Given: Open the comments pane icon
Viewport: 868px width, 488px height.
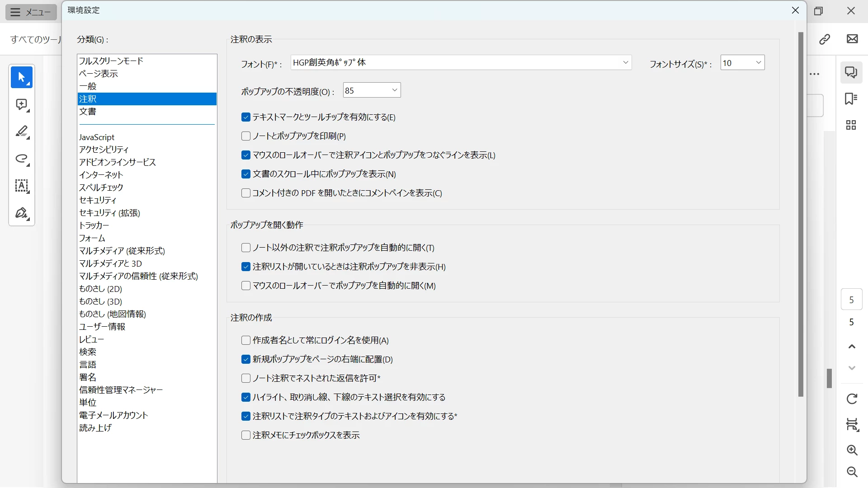Looking at the screenshot, I should pos(851,72).
